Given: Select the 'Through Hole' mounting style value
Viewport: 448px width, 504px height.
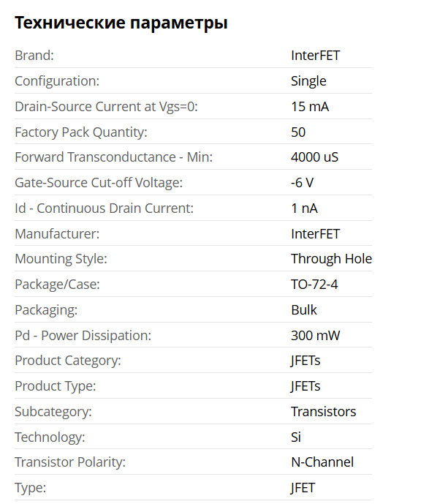Looking at the screenshot, I should (x=331, y=258).
